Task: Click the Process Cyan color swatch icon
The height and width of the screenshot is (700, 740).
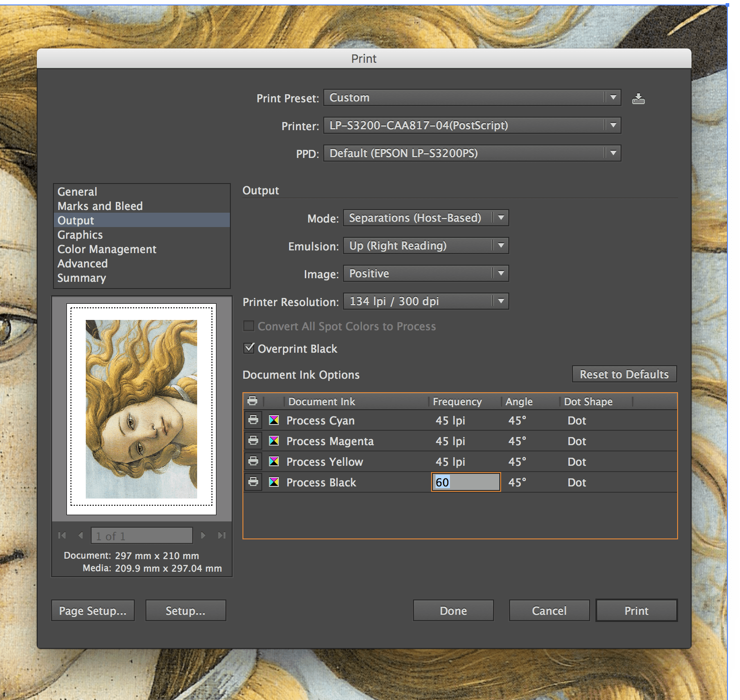Action: 274,420
